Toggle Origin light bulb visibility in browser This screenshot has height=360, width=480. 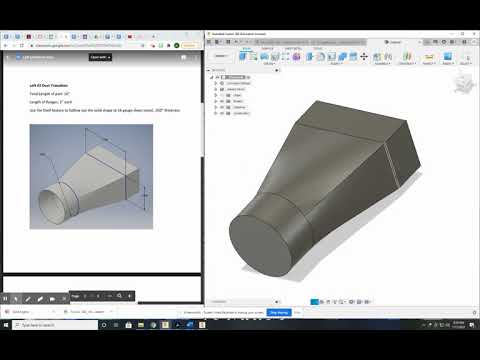coord(222,95)
